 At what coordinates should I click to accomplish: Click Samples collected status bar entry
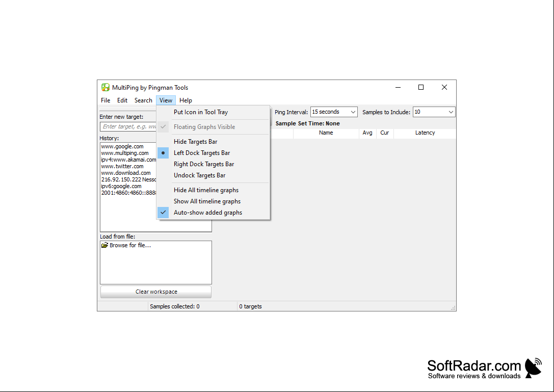(174, 306)
